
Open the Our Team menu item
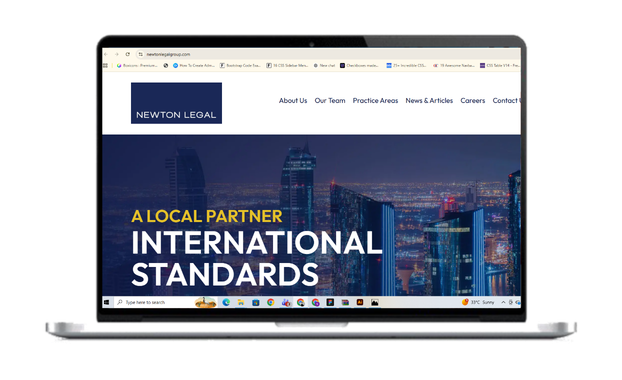[330, 101]
